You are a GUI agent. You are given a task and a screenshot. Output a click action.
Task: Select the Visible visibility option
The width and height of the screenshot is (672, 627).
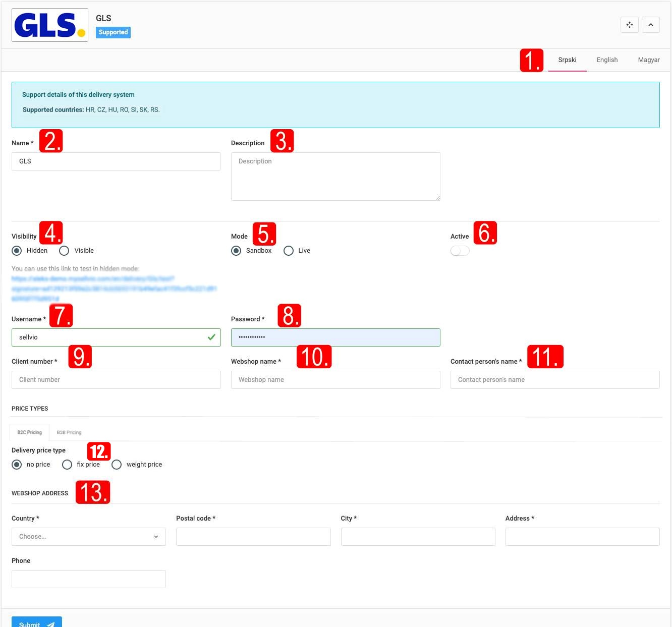coord(64,251)
